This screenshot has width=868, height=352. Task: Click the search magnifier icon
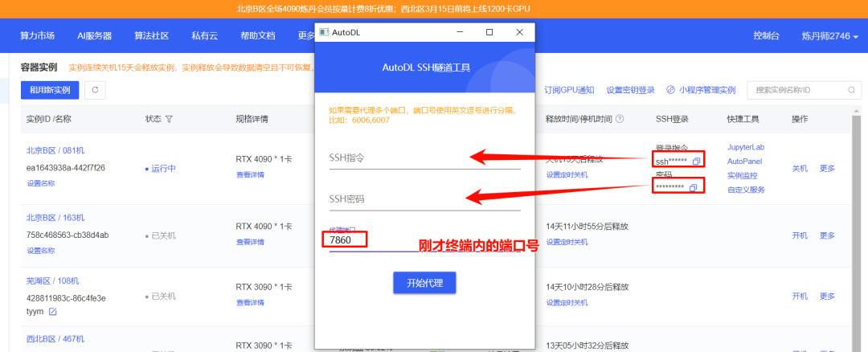[851, 90]
